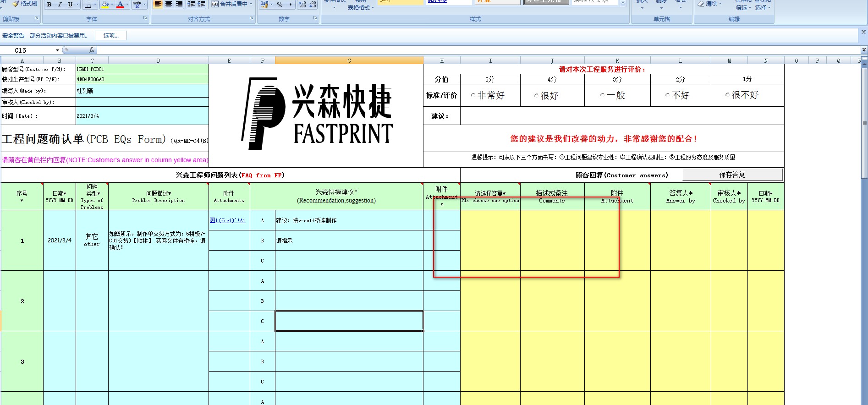868x405 pixels.
Task: Open the font color dropdown arrow
Action: (x=127, y=5)
